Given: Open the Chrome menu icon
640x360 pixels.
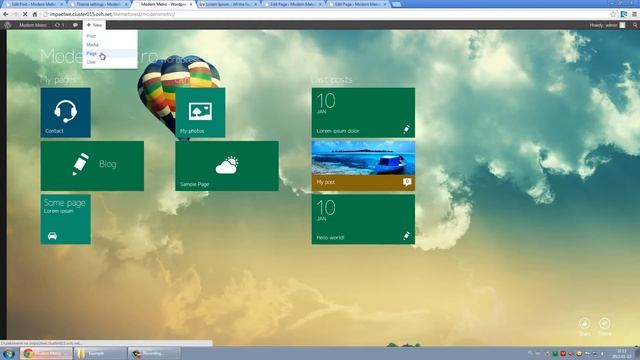Looking at the screenshot, I should [x=634, y=14].
